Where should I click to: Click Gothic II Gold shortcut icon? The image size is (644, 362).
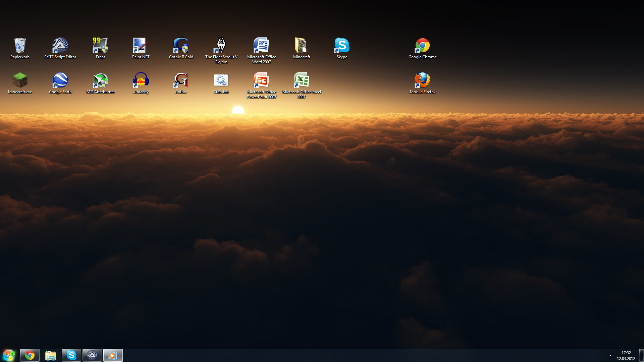pyautogui.click(x=181, y=46)
